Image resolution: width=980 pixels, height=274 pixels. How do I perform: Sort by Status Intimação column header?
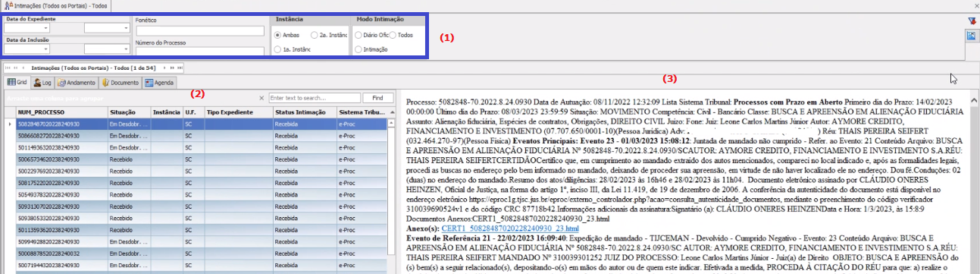[x=304, y=112]
